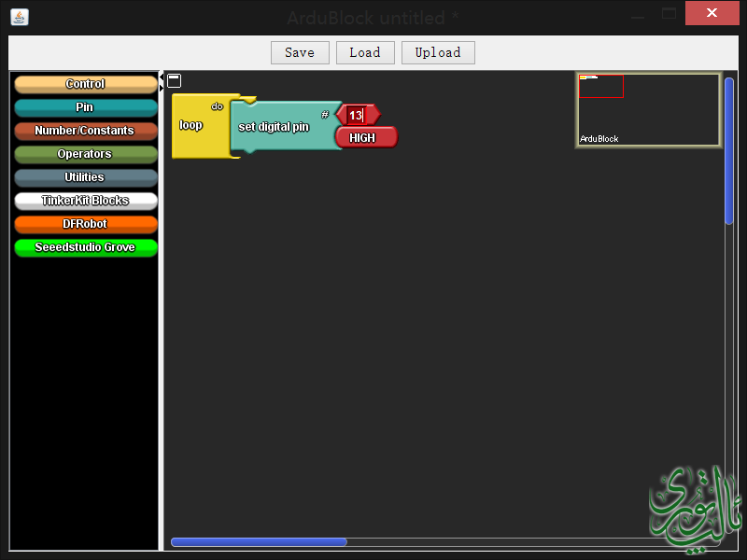Click the Load button
Image resolution: width=747 pixels, height=560 pixels.
365,52
